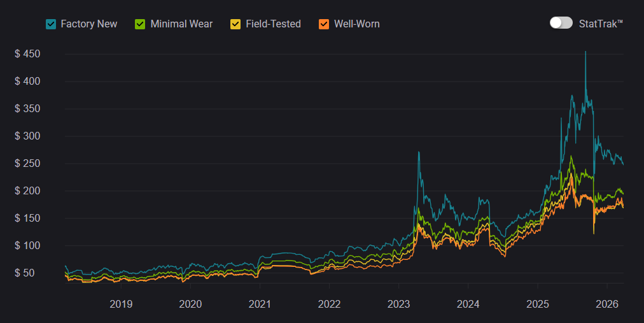The height and width of the screenshot is (323, 644).
Task: Click the 2026 year label
Action: [x=607, y=304]
